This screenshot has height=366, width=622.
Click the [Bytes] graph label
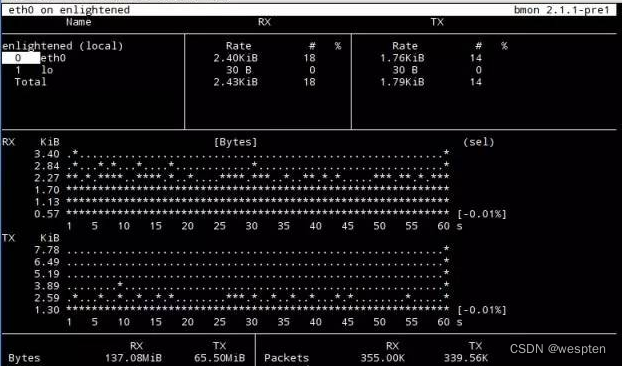click(236, 142)
